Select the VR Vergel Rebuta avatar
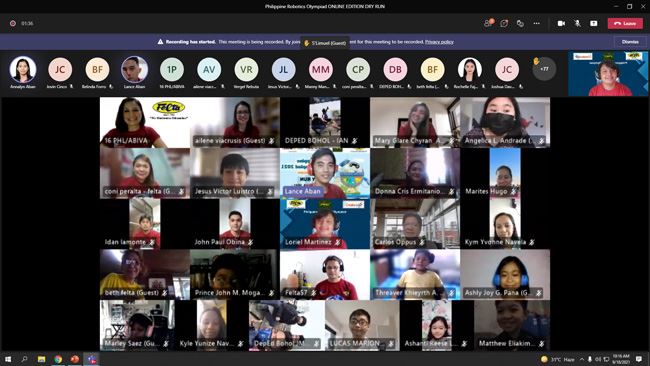 pyautogui.click(x=246, y=69)
